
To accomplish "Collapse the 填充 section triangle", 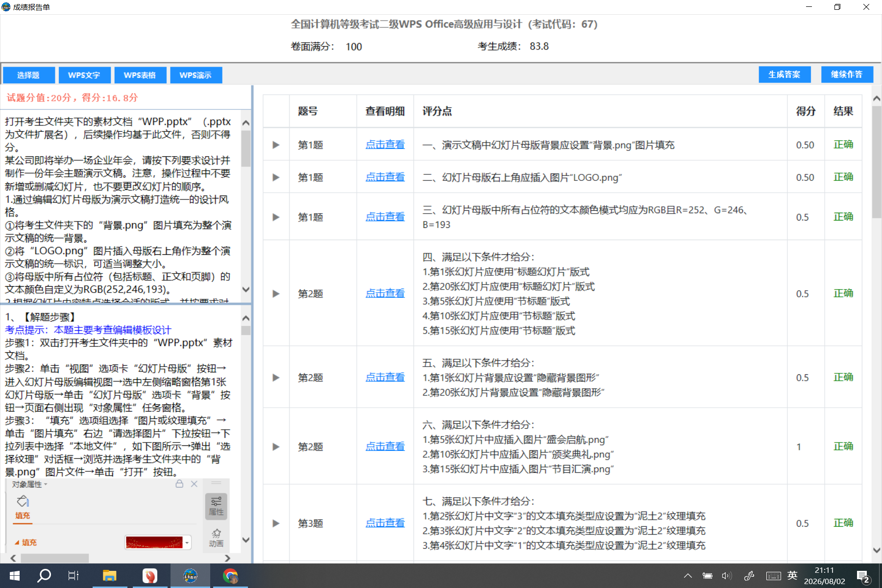I will point(17,543).
